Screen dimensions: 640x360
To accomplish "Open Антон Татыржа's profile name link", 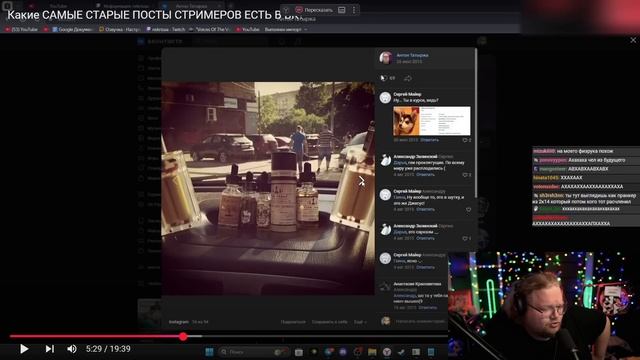I will click(x=412, y=55).
